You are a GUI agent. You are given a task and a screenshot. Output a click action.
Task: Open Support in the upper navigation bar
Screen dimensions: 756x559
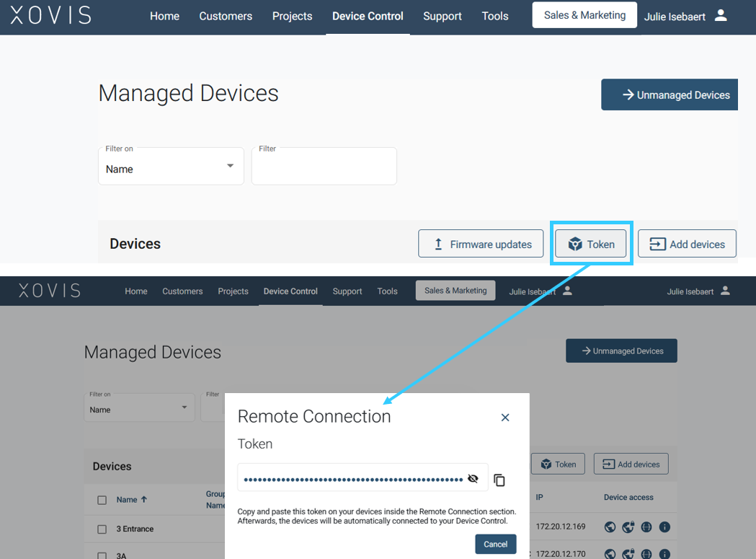[x=443, y=16]
